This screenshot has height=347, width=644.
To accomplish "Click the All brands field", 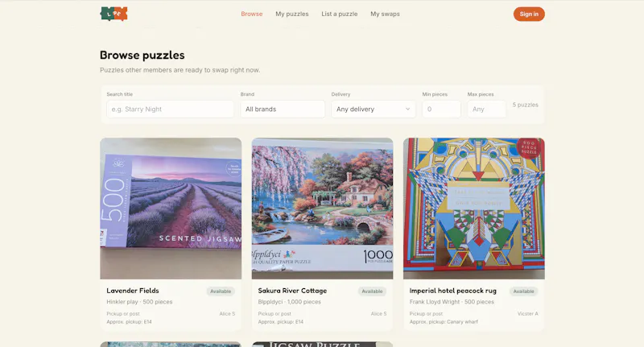I will tap(283, 109).
